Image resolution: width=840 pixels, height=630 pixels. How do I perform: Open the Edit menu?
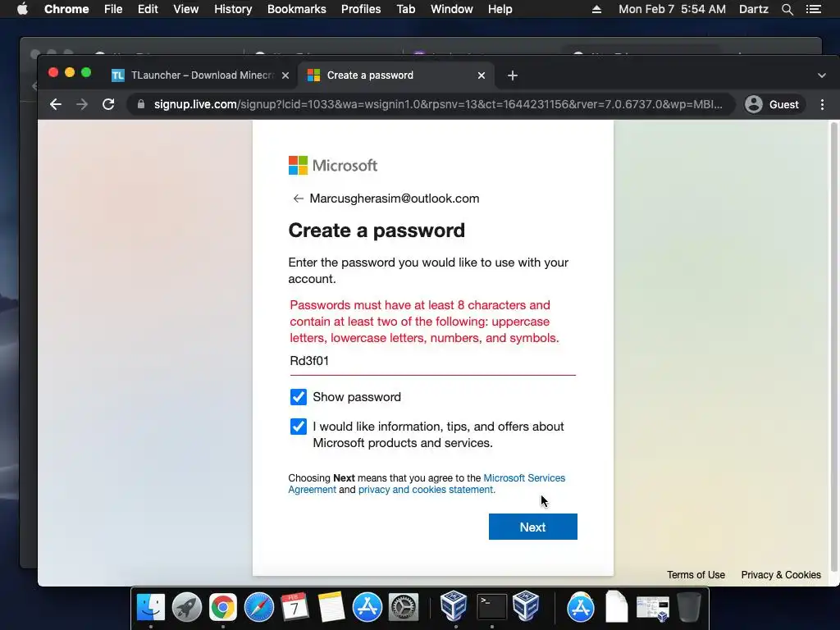(148, 9)
